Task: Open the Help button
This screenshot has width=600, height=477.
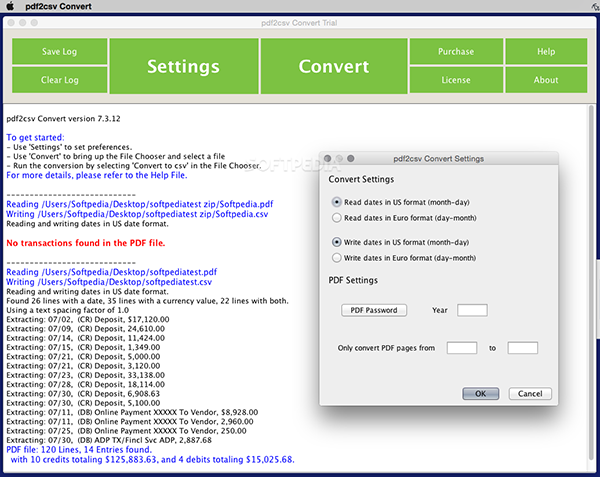Action: pos(546,51)
